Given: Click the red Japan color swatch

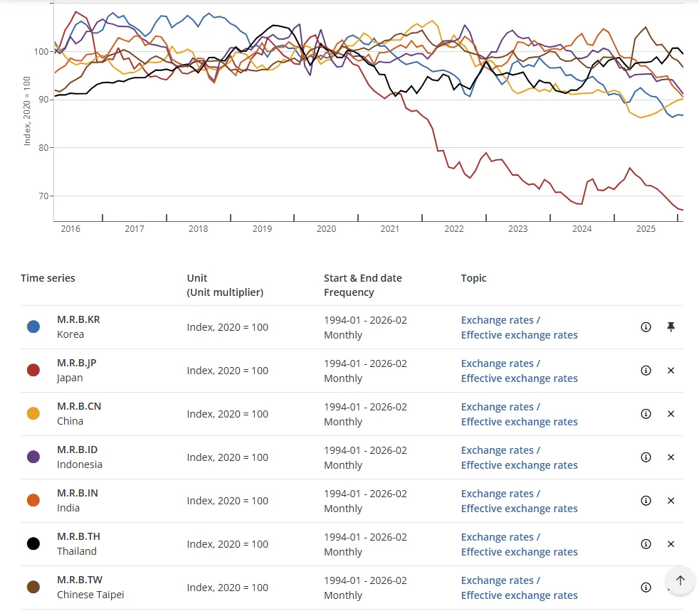Looking at the screenshot, I should pyautogui.click(x=33, y=370).
